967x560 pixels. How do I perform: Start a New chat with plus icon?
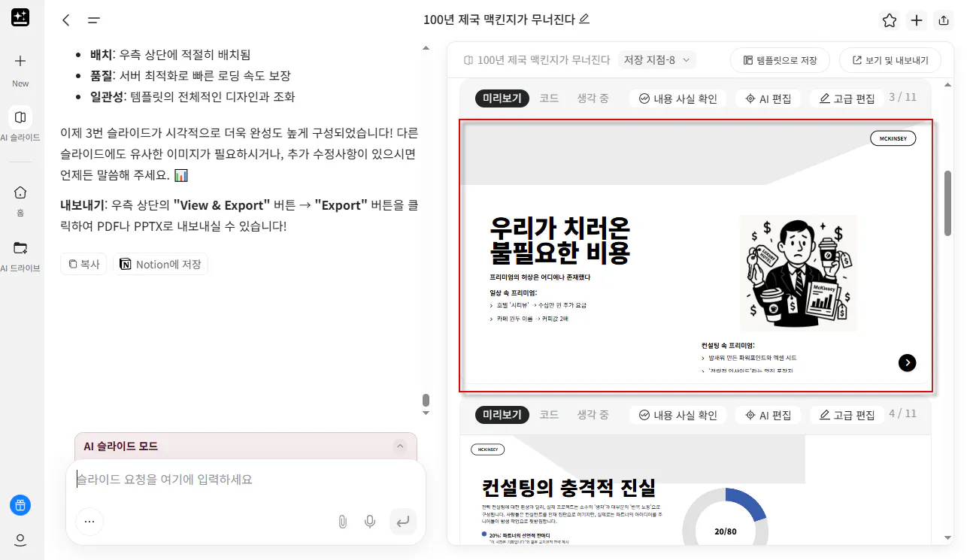(x=20, y=62)
